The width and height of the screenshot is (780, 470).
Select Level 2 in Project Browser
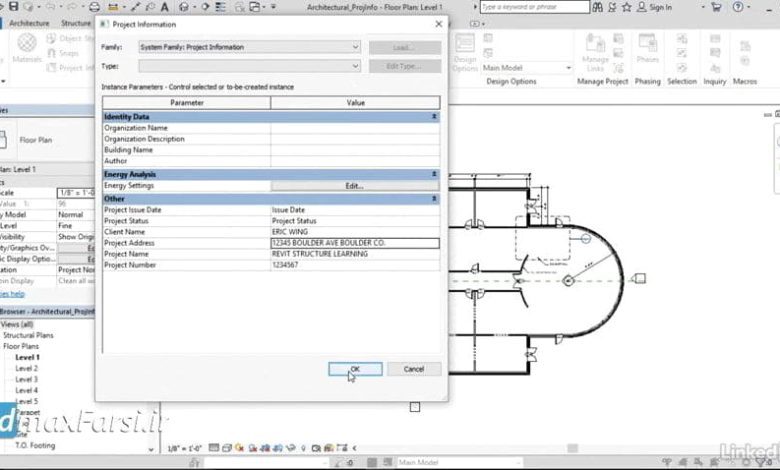tap(26, 368)
